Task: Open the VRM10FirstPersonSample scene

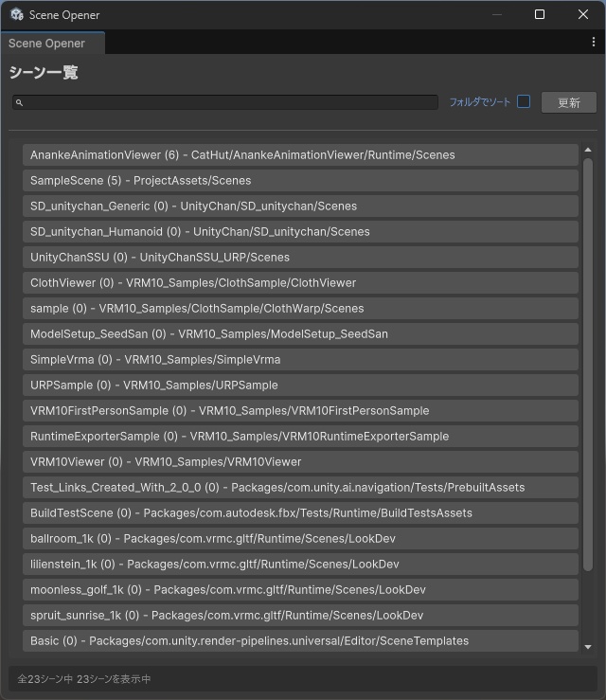Action: pyautogui.click(x=300, y=411)
